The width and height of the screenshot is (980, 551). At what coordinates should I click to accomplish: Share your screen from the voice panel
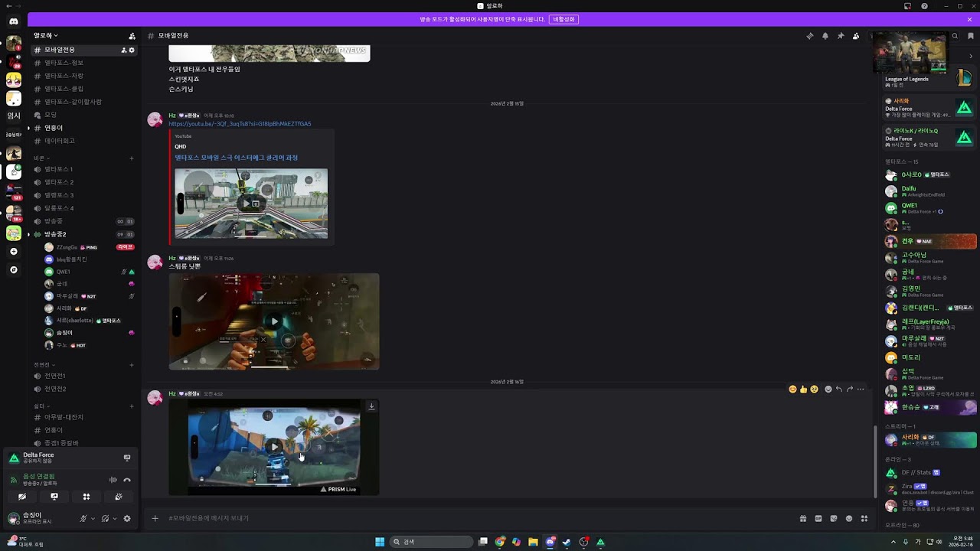pos(54,497)
